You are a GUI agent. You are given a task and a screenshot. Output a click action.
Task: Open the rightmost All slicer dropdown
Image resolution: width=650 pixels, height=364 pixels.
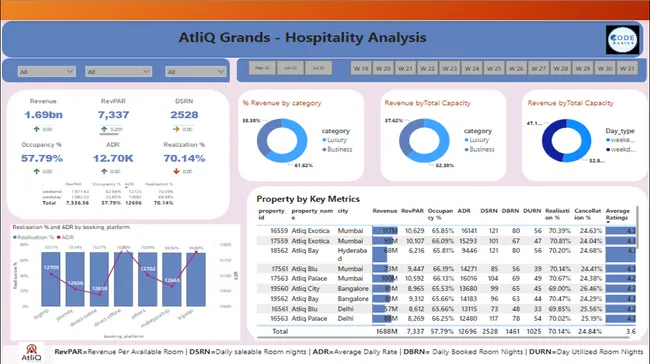(x=195, y=72)
